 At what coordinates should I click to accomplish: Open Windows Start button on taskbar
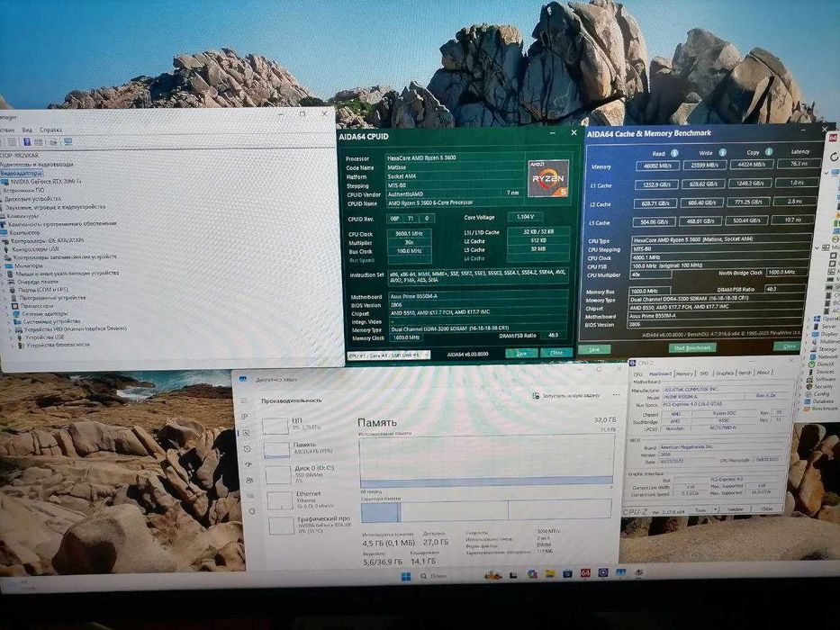pos(405,576)
